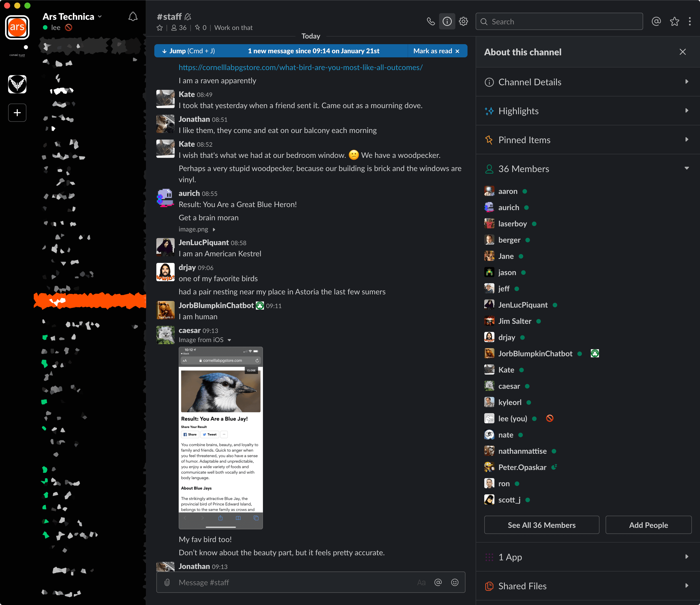Open mentions and reactions @ icon
The height and width of the screenshot is (605, 700).
(656, 22)
